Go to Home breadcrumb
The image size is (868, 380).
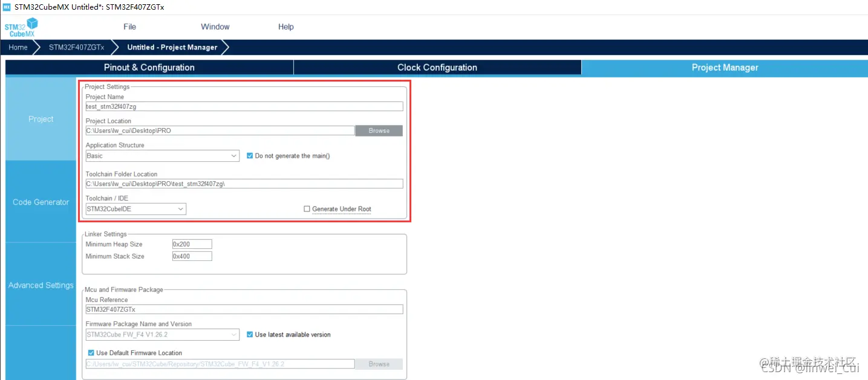[18, 47]
